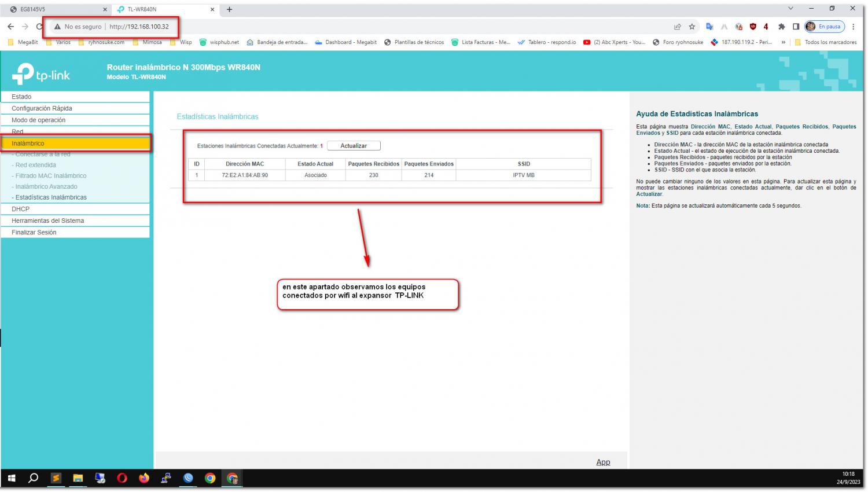Open the 'Estadísticas Inalámbricas' submenu
The height and width of the screenshot is (492, 868).
[49, 197]
